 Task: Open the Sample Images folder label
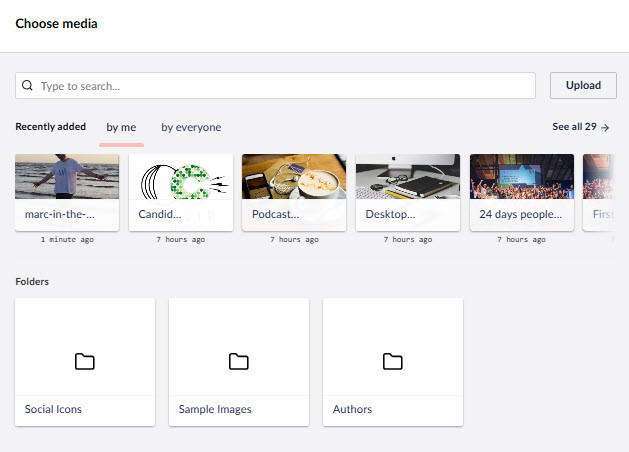point(215,409)
